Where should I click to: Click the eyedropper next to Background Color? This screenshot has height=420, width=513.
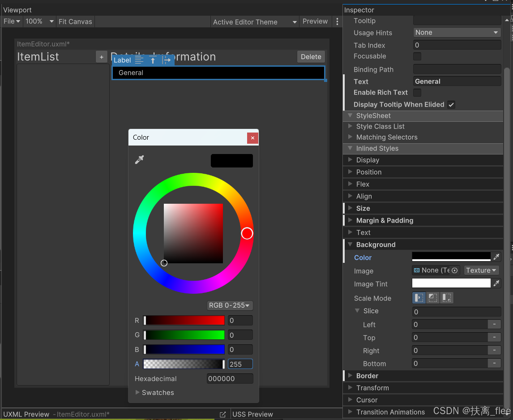[496, 257]
